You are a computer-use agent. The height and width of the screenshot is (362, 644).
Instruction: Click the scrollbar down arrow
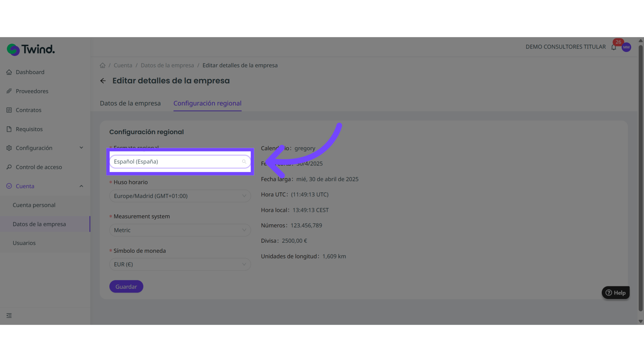click(x=641, y=321)
